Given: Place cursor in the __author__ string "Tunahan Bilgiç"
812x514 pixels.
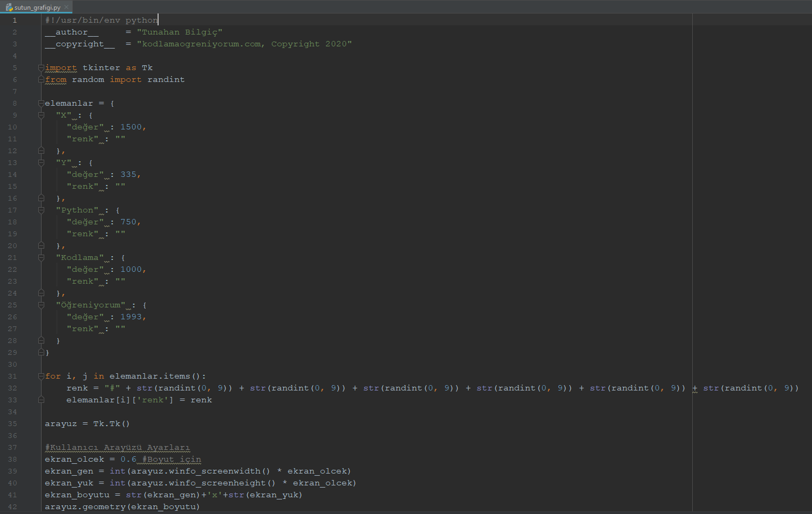Looking at the screenshot, I should (x=179, y=32).
